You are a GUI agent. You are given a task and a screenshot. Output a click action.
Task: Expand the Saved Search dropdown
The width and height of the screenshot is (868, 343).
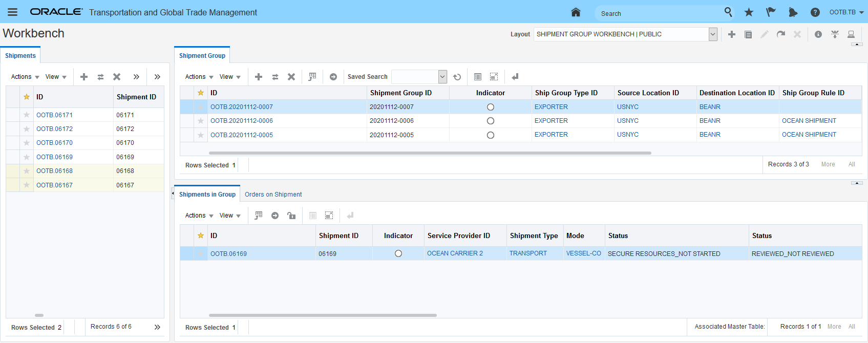pyautogui.click(x=442, y=77)
